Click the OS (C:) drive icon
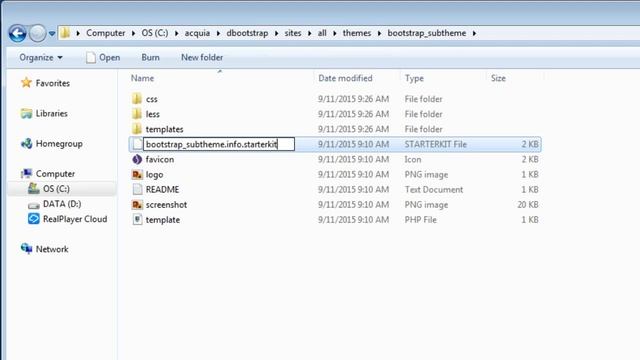This screenshot has width=640, height=360. pos(33,189)
